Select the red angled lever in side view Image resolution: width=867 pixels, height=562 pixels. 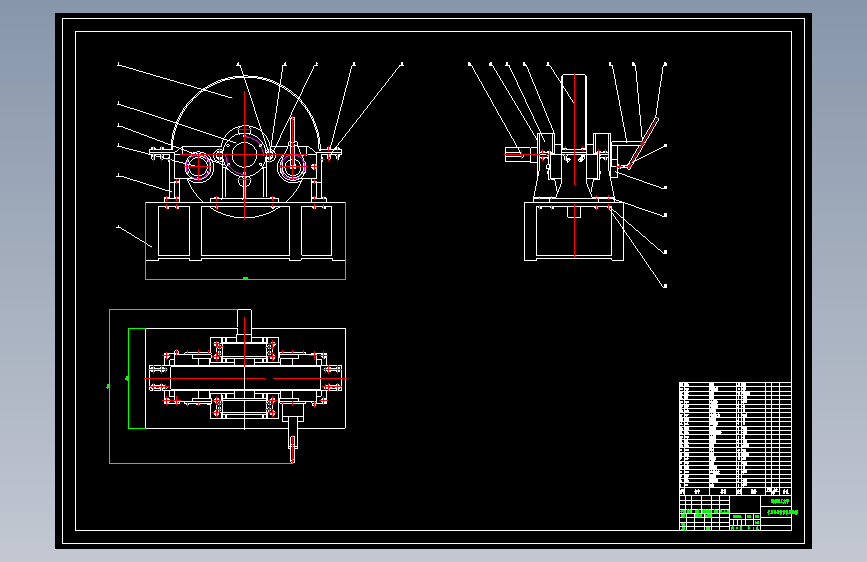pos(643,143)
